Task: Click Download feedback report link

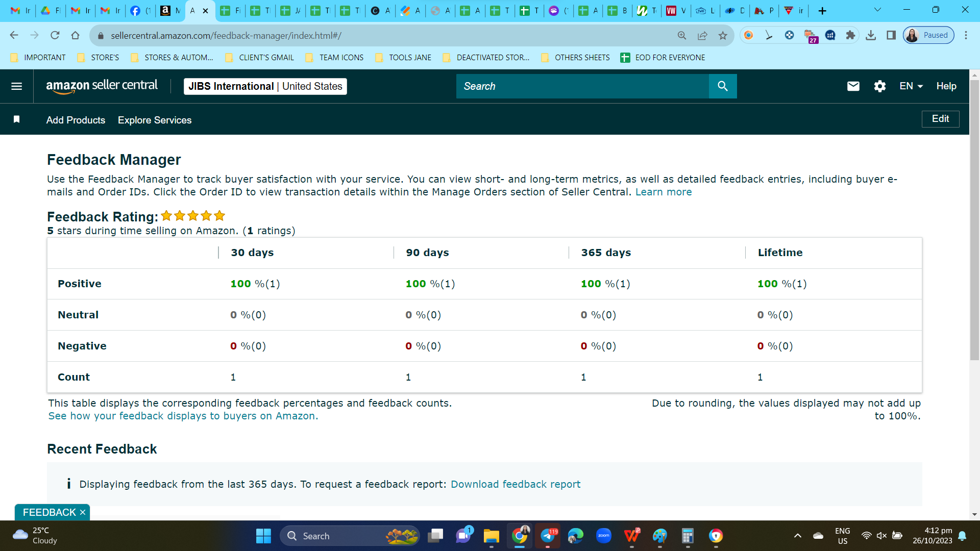Action: [516, 484]
